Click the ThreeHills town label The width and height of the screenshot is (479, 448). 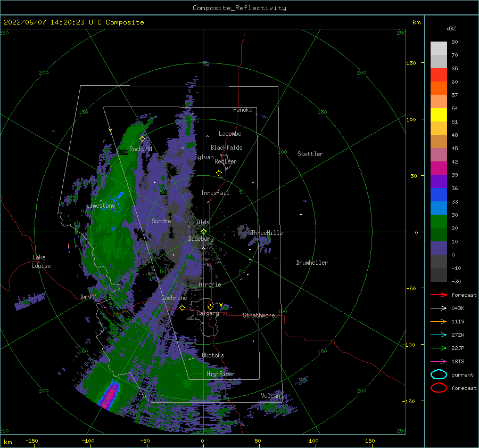pos(267,233)
